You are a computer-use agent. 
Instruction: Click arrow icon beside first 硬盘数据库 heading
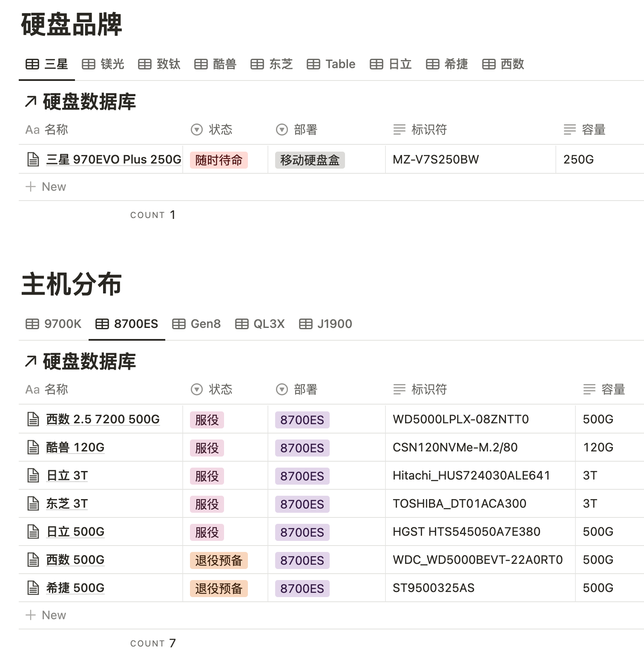pos(31,102)
